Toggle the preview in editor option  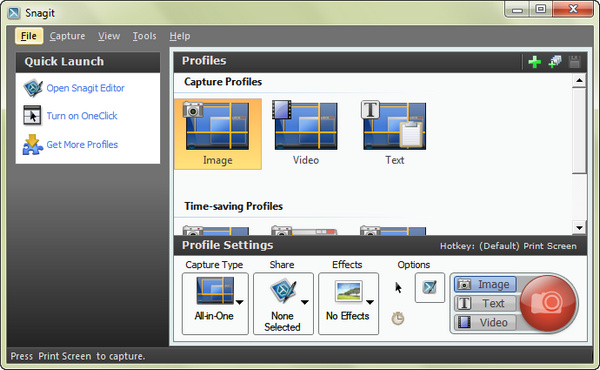430,287
